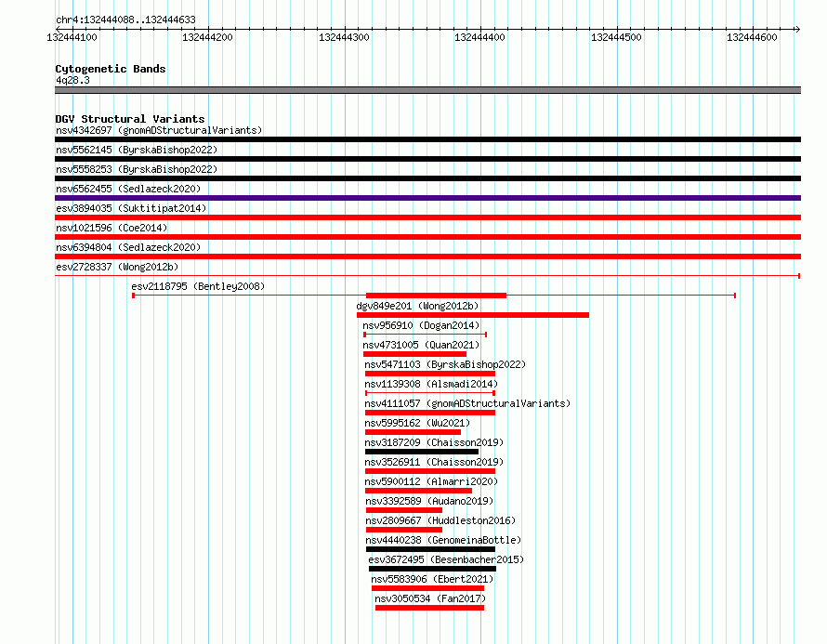Click the nsv4342697 gnomADStructuralVariants label
The image size is (827, 644).
coord(159,130)
